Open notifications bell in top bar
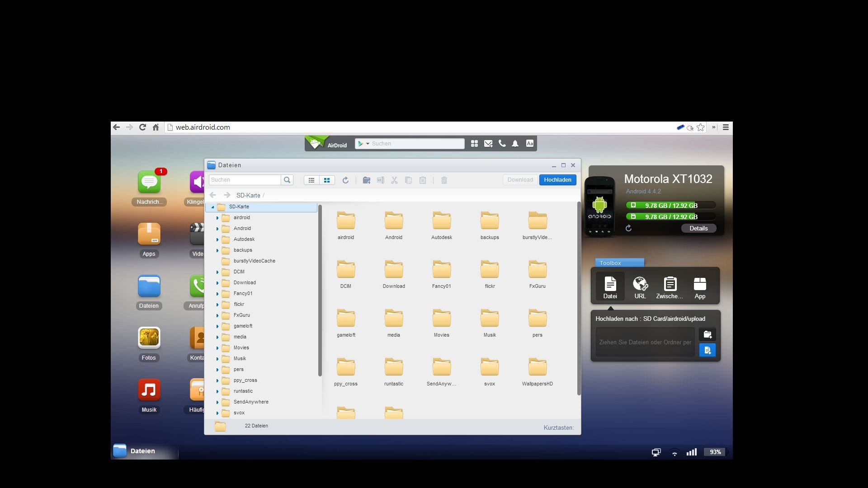Viewport: 868px width, 488px height. point(515,144)
